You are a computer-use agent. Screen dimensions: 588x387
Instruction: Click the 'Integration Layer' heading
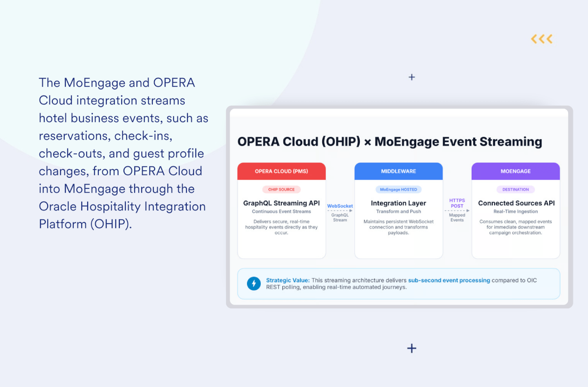click(x=399, y=203)
